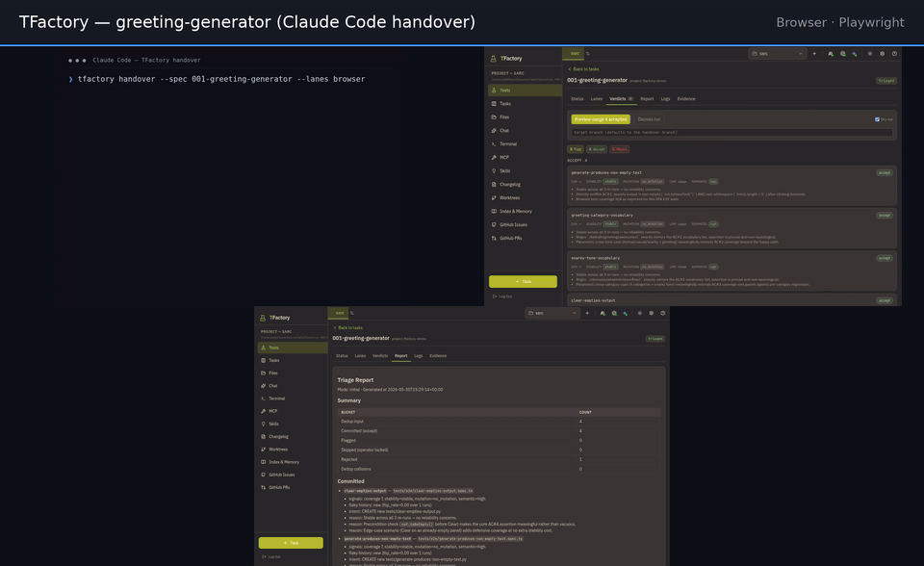Toggle the Dry run checkbox

tap(877, 119)
